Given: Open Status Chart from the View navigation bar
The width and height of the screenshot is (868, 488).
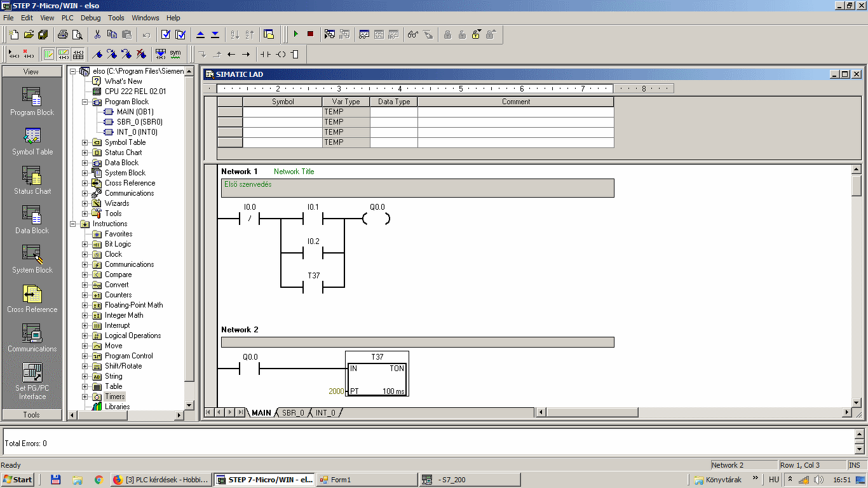Looking at the screenshot, I should pos(32,181).
